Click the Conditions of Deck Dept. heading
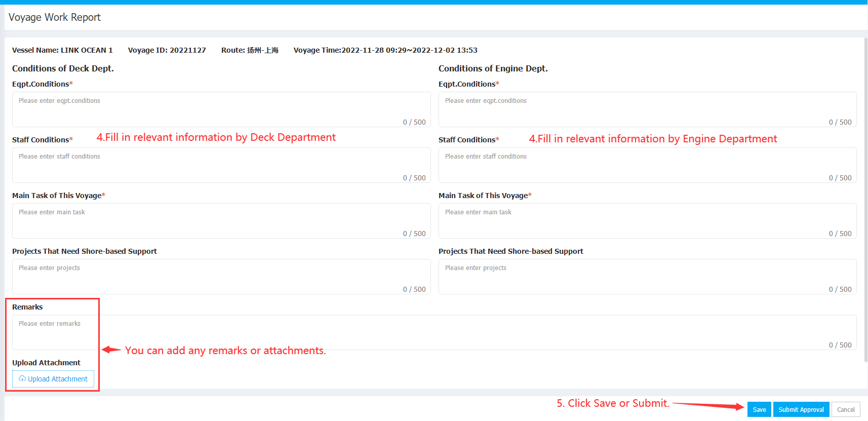This screenshot has width=868, height=421. 63,68
